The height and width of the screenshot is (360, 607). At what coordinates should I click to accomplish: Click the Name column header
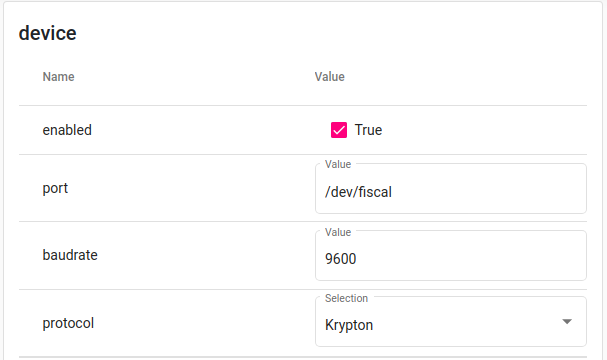click(x=58, y=77)
